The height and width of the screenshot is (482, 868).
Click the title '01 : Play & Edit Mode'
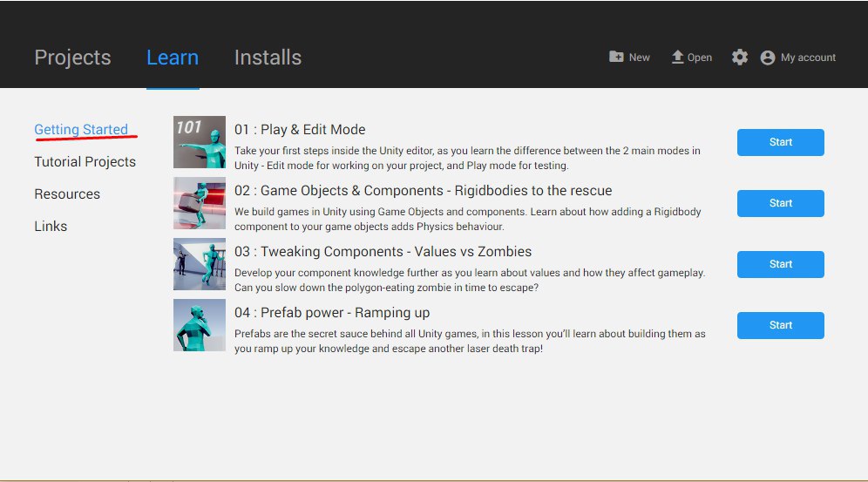300,130
